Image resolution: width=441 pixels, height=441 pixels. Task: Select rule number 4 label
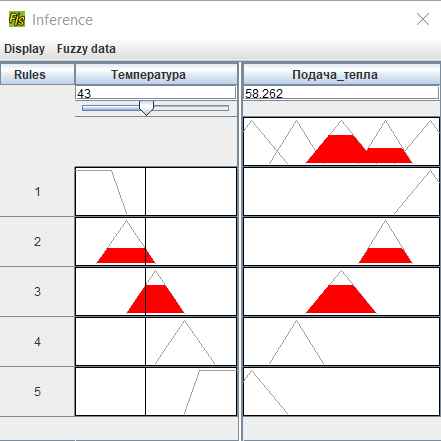37,342
